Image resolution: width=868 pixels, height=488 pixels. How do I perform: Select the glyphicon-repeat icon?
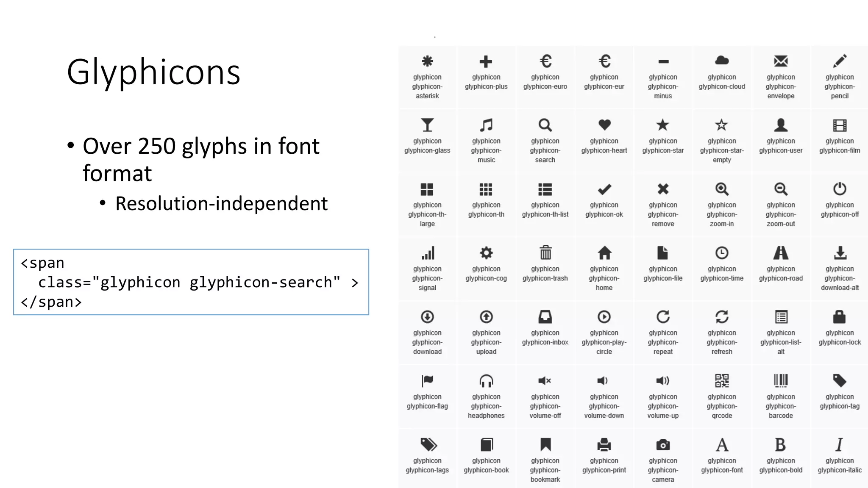click(663, 317)
